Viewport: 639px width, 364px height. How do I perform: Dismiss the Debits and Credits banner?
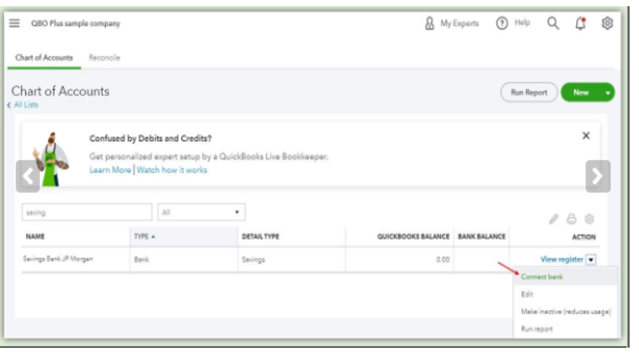click(585, 135)
